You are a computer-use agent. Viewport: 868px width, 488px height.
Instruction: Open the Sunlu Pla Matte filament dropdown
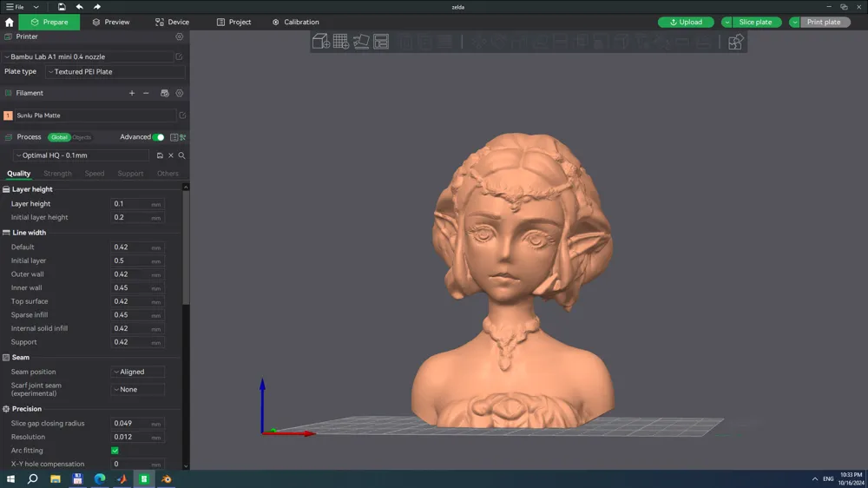[95, 115]
